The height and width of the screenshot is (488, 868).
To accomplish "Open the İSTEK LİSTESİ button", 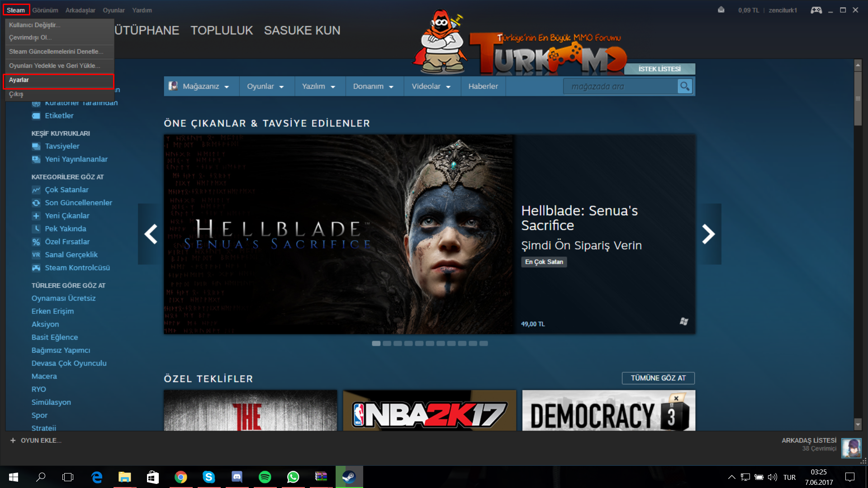I will (x=659, y=69).
